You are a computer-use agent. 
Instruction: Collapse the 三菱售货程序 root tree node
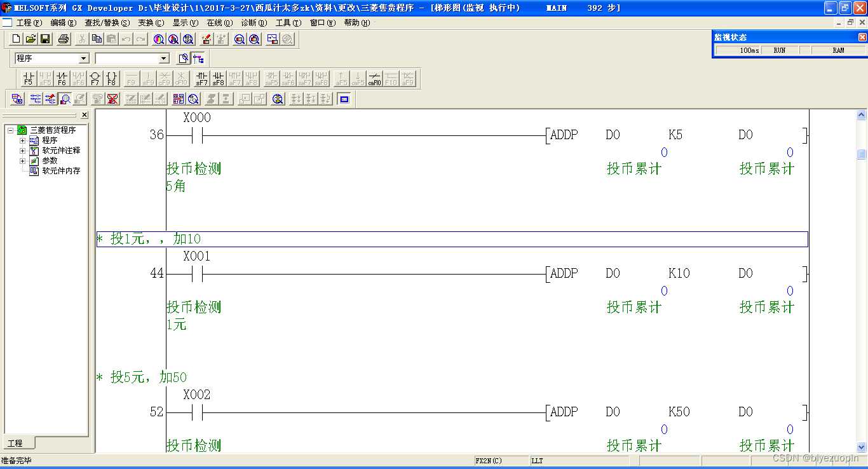click(x=11, y=130)
